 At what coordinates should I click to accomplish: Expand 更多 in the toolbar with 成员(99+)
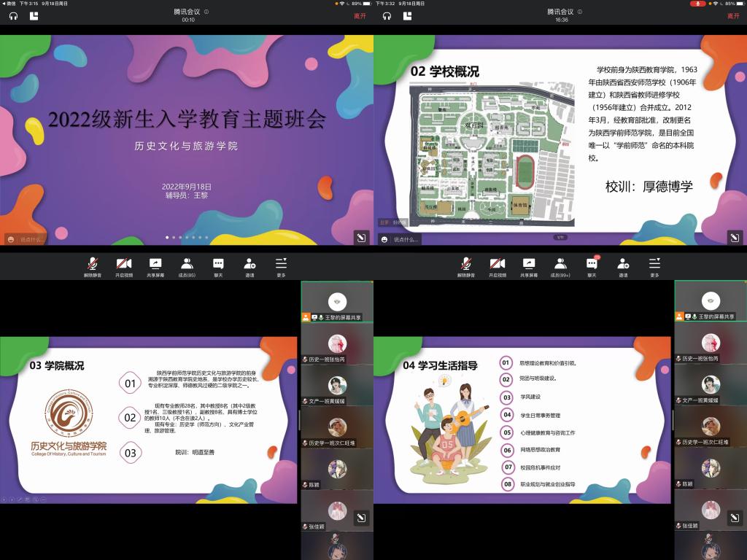click(654, 266)
